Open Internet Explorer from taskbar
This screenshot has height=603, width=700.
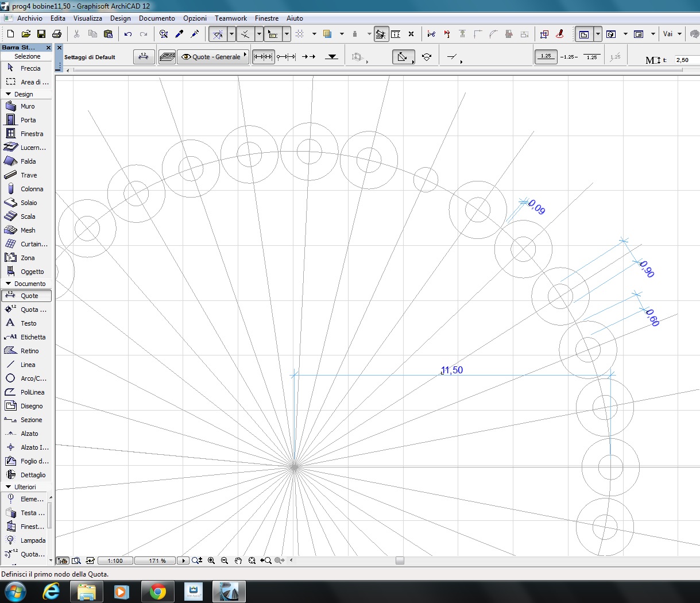click(x=52, y=592)
